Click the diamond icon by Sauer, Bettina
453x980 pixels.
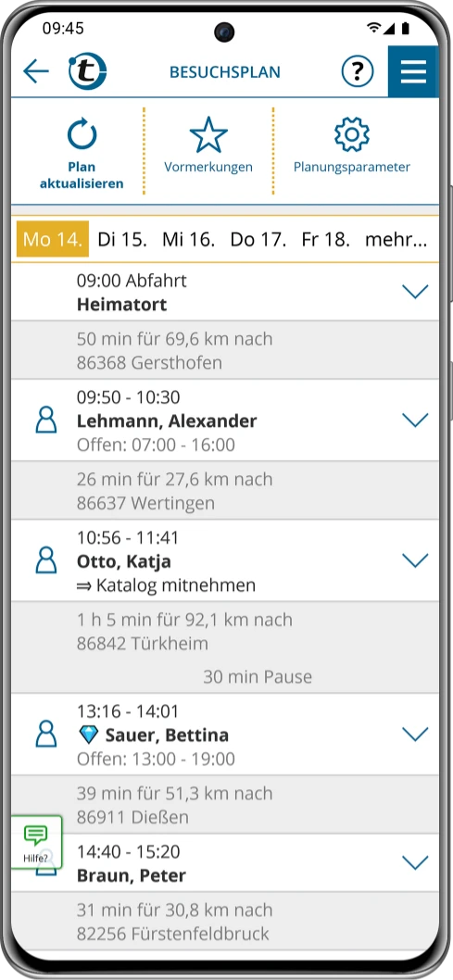pos(89,735)
